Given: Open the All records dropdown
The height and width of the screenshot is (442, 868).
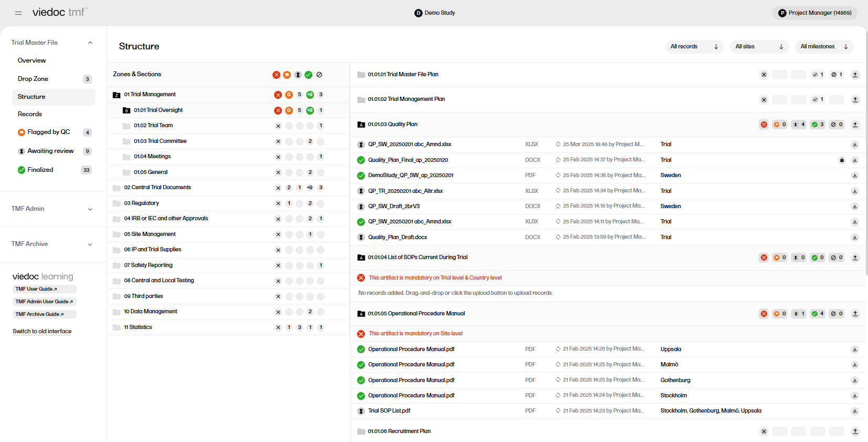Looking at the screenshot, I should tap(694, 47).
